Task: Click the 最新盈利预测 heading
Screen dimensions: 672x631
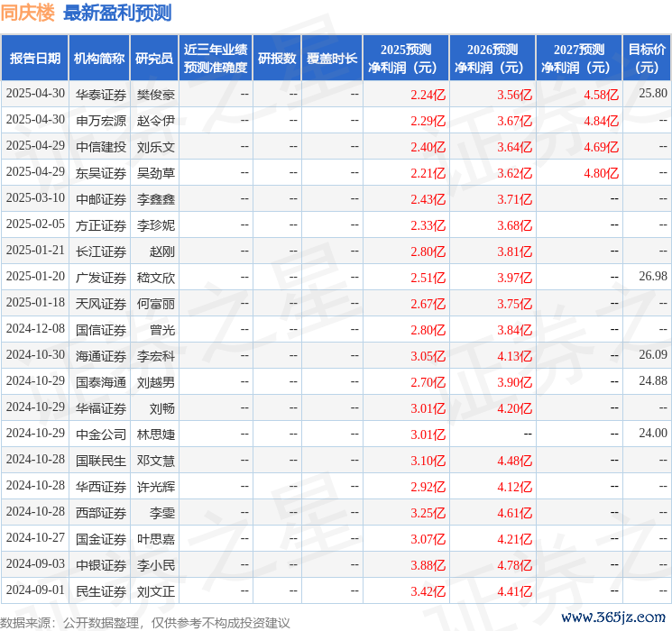Action: [x=117, y=13]
